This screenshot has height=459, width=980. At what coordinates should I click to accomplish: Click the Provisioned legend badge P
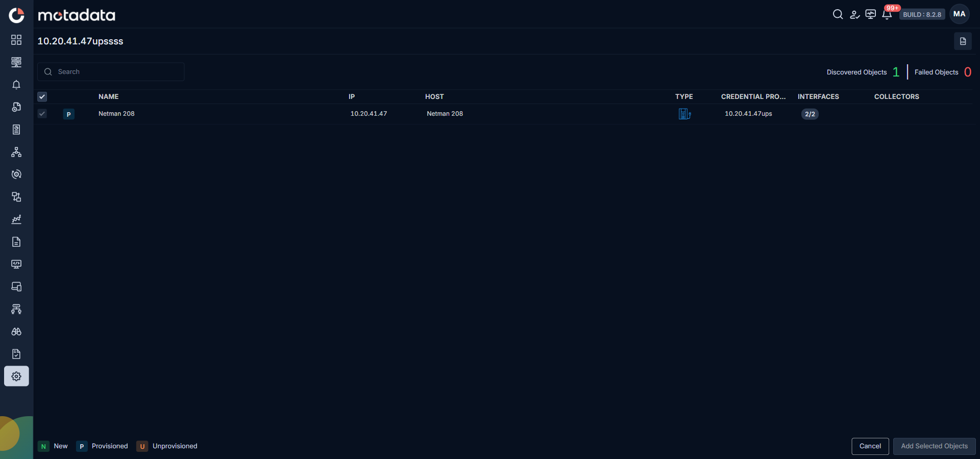[82, 447]
